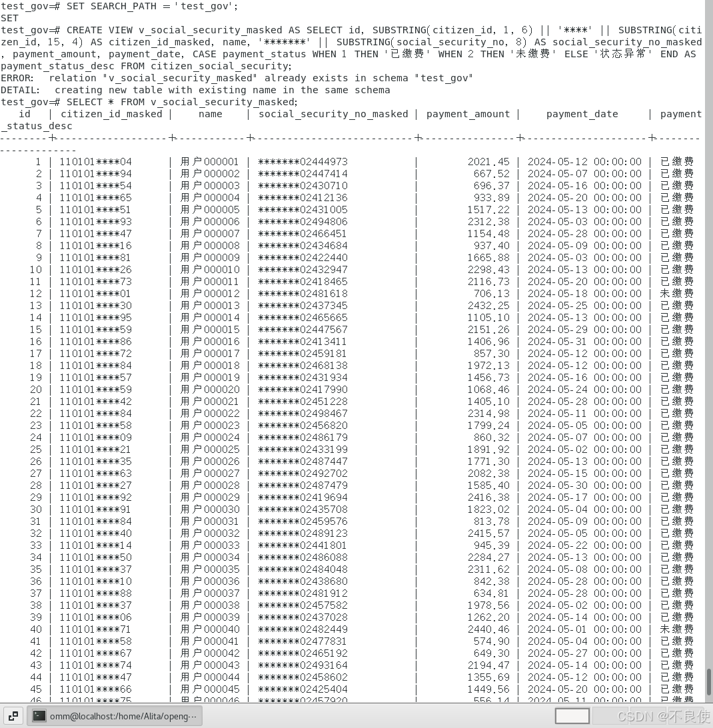Viewport: 713px width, 728px height.
Task: Click the payment date '2024-05-31 00:00:00'
Action: point(585,342)
